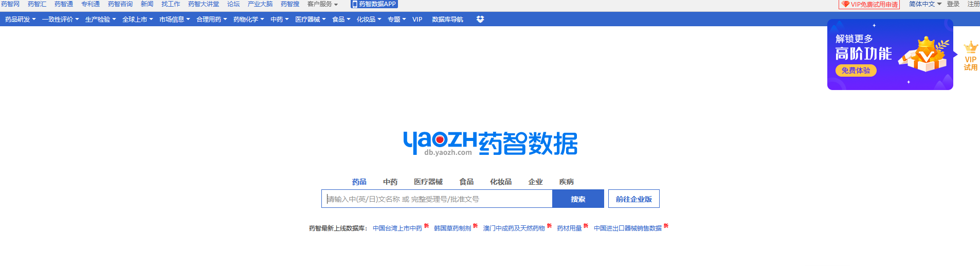The height and width of the screenshot is (266, 980).
Task: Open 数据库导航 in navbar
Action: 448,20
